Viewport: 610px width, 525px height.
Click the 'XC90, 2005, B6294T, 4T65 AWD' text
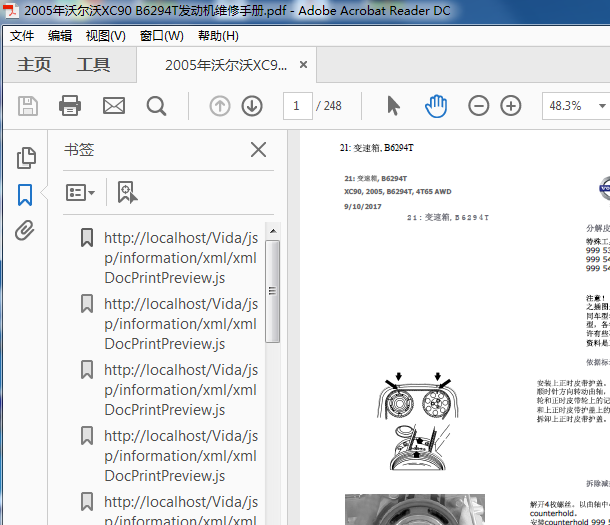[x=398, y=191]
